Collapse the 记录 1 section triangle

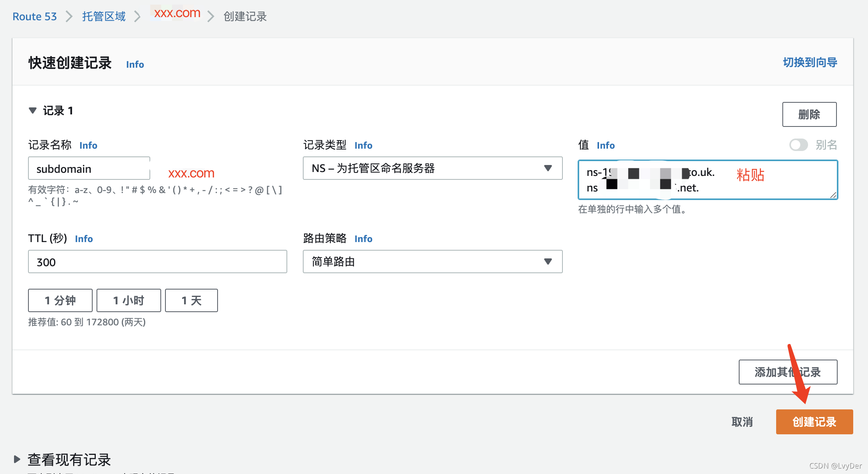(33, 111)
